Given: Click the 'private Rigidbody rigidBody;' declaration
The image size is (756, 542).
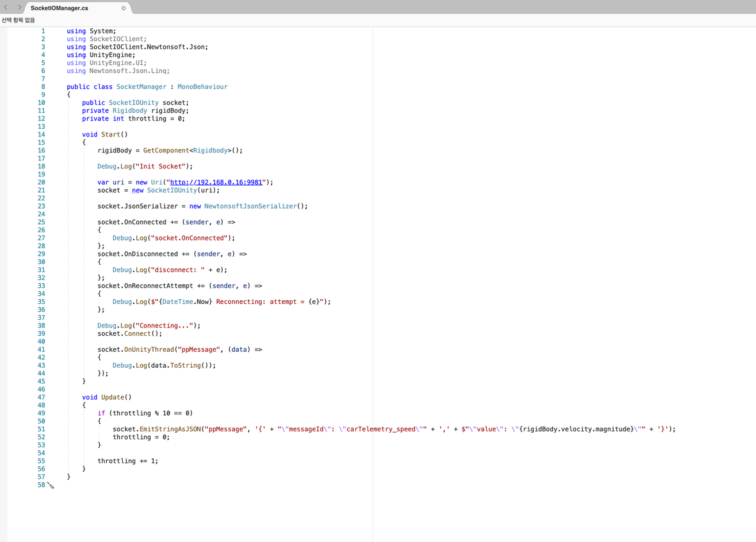Looking at the screenshot, I should [x=136, y=111].
